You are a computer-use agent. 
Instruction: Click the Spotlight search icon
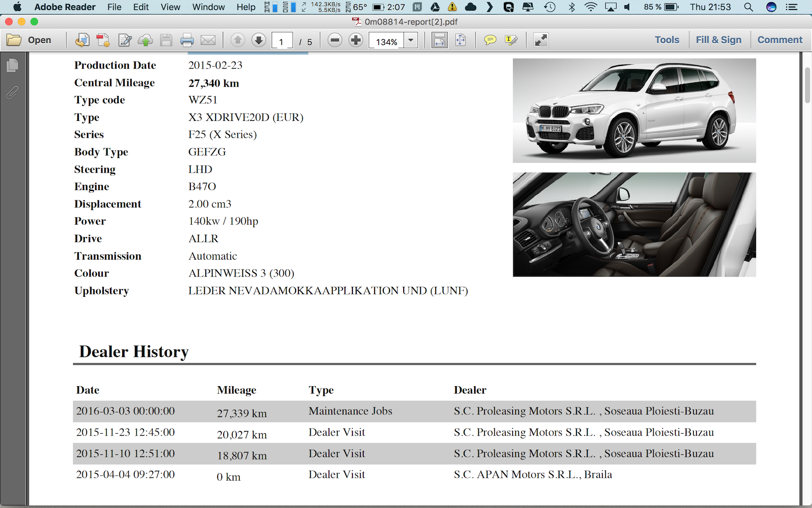click(x=749, y=7)
